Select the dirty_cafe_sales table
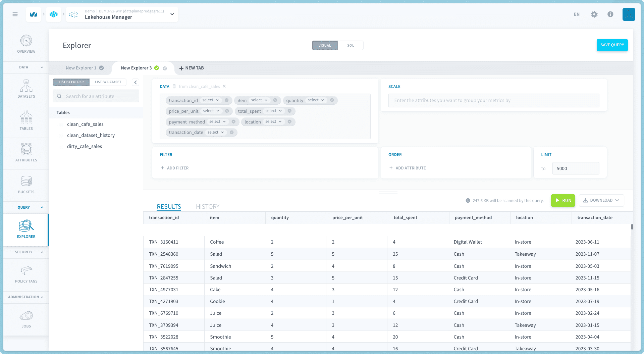Viewport: 644px width, 354px height. tap(85, 146)
